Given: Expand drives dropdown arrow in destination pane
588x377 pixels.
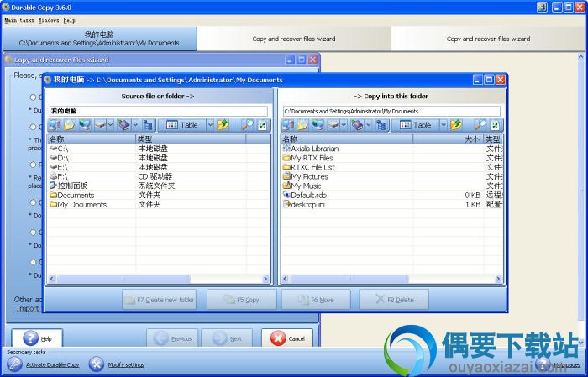Looking at the screenshot, I should [x=344, y=125].
